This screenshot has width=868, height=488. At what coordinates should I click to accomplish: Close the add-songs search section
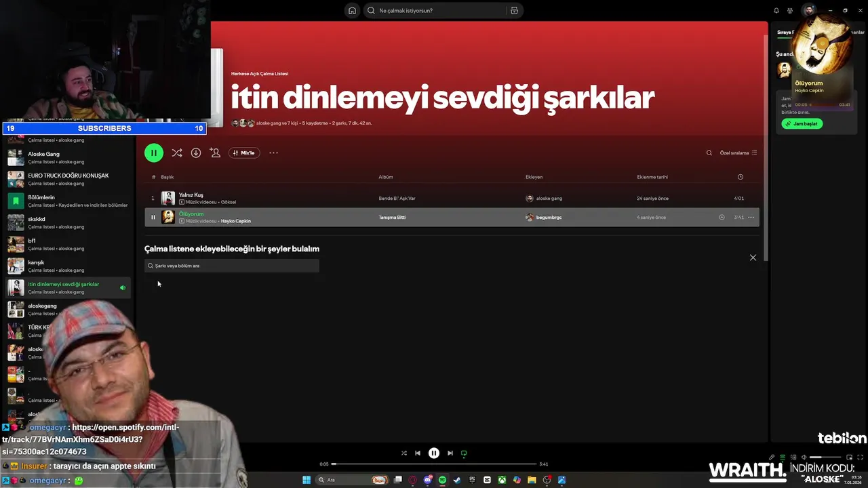click(x=753, y=258)
